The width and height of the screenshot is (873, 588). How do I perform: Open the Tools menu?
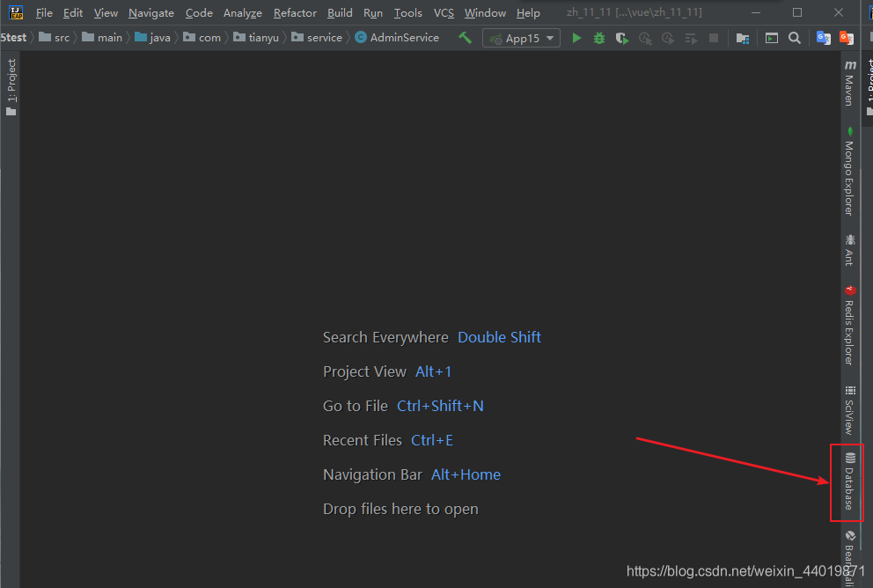pyautogui.click(x=408, y=13)
